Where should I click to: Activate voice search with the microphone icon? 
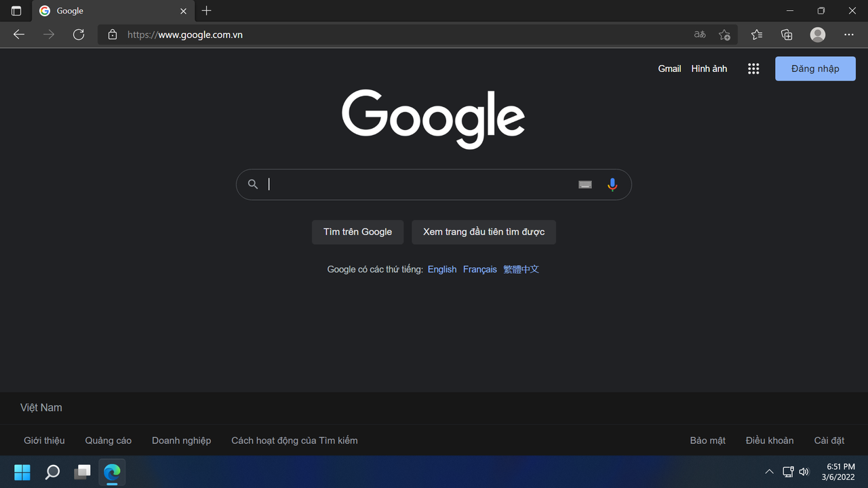click(612, 184)
